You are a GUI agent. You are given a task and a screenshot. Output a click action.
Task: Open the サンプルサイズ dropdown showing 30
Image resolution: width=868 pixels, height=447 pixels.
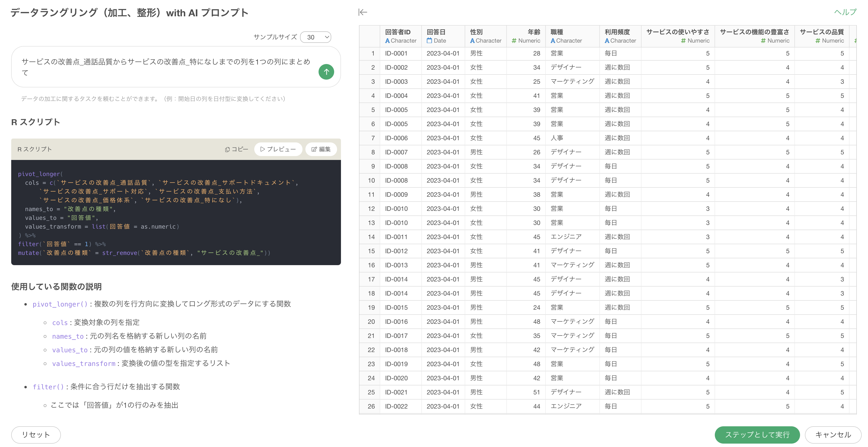click(315, 37)
